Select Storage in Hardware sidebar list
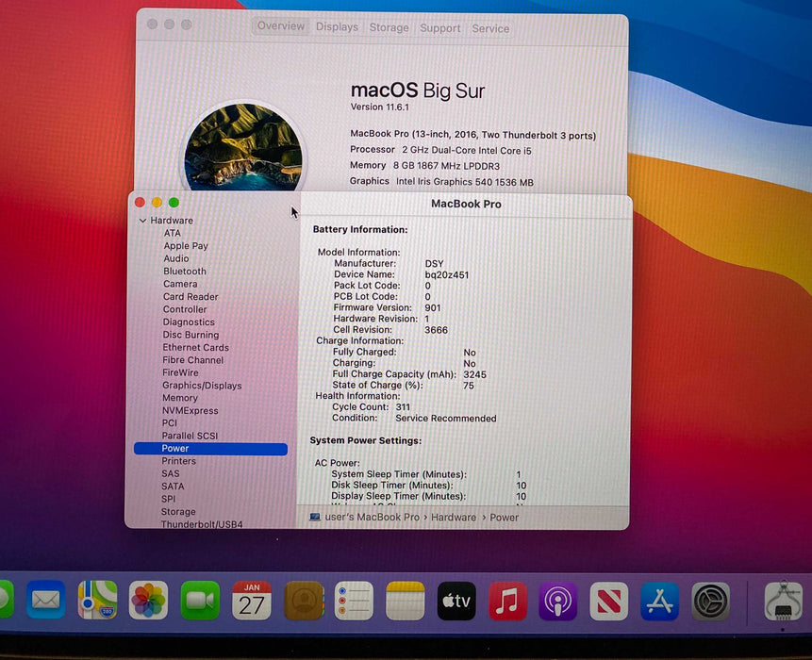The image size is (812, 660). (x=178, y=511)
